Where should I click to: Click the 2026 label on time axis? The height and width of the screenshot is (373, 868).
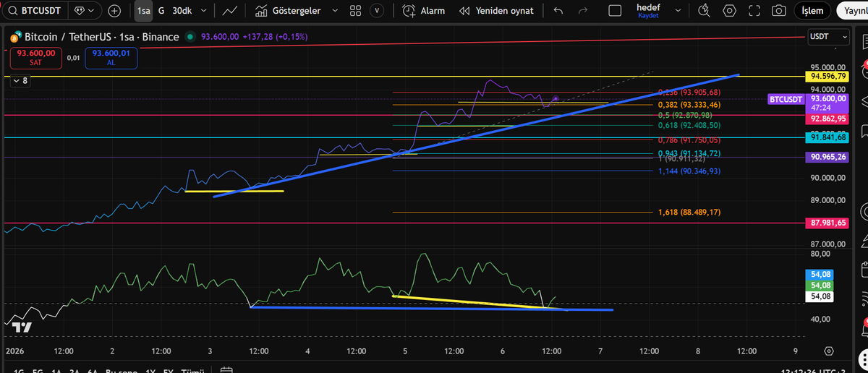click(15, 351)
